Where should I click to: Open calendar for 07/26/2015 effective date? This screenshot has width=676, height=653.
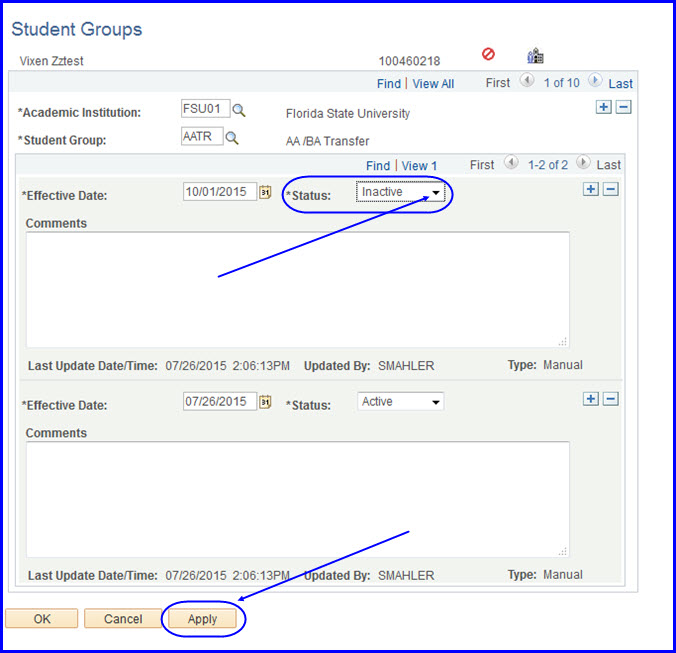click(265, 402)
